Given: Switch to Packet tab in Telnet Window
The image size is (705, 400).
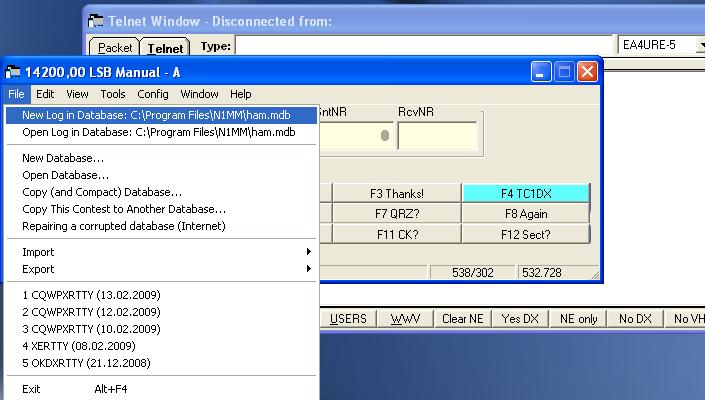Looking at the screenshot, I should pyautogui.click(x=115, y=48).
